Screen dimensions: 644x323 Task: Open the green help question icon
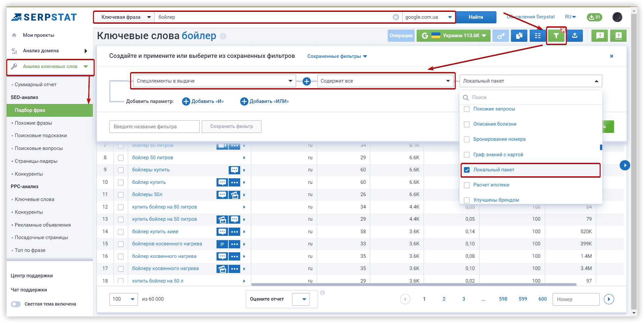(x=618, y=36)
